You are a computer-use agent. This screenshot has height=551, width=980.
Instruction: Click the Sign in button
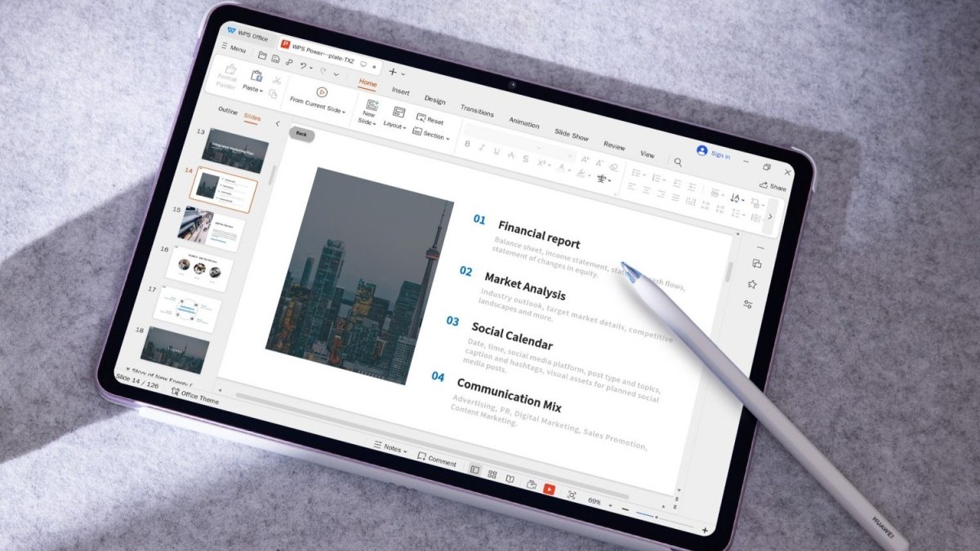click(x=714, y=153)
